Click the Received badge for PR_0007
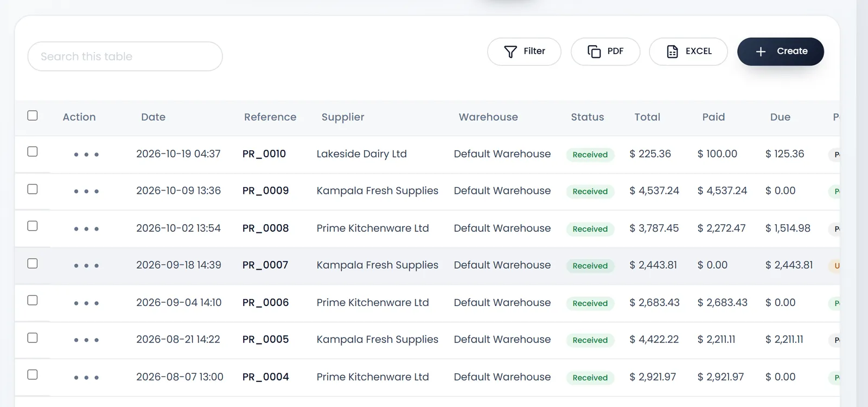Viewport: 868px width, 407px height. pos(590,266)
